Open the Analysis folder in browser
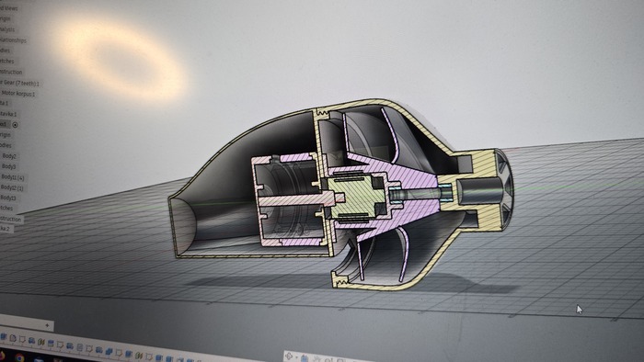 point(7,29)
